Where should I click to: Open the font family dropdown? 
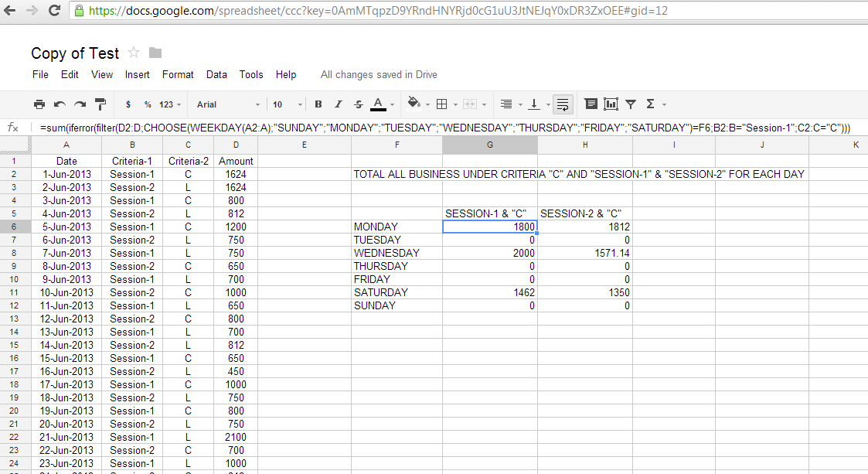[227, 104]
